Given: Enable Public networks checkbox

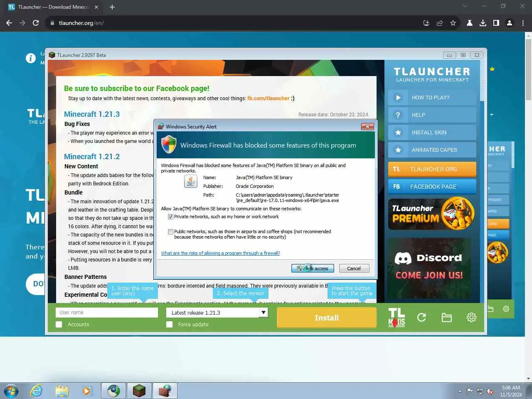Looking at the screenshot, I should coord(170,232).
